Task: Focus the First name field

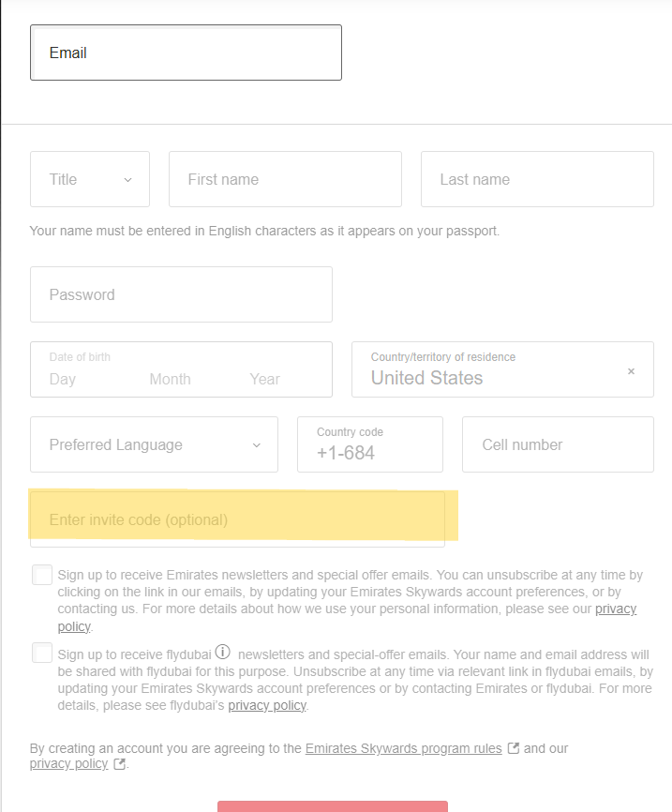Action: tap(285, 179)
